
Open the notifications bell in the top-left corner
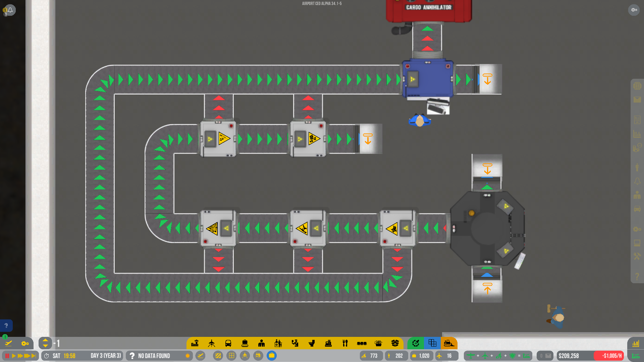tap(10, 10)
